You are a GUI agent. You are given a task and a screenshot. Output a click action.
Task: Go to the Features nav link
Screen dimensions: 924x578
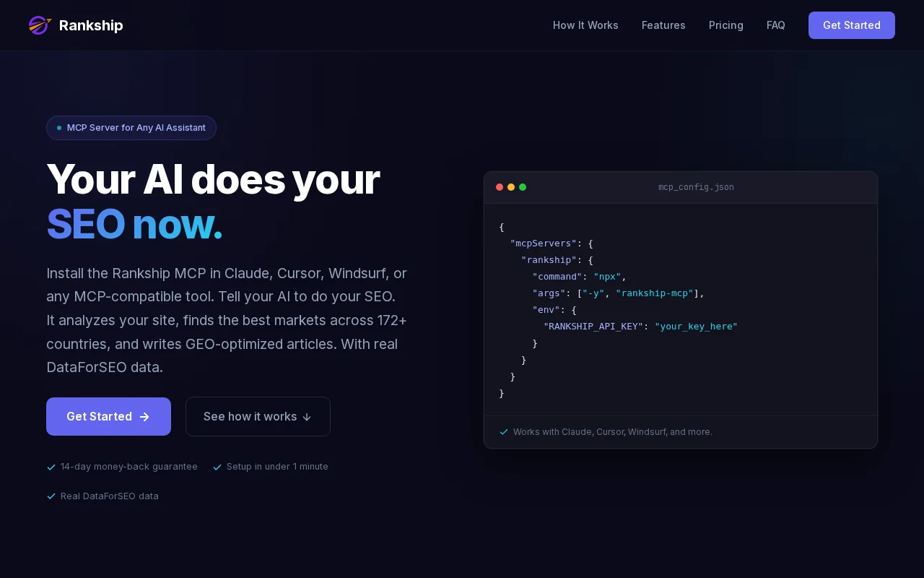663,25
